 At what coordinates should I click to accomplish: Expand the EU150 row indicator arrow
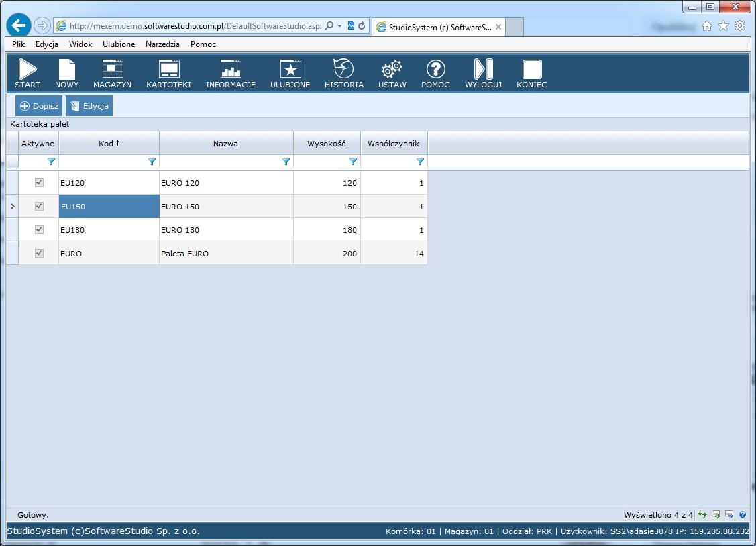pos(13,206)
